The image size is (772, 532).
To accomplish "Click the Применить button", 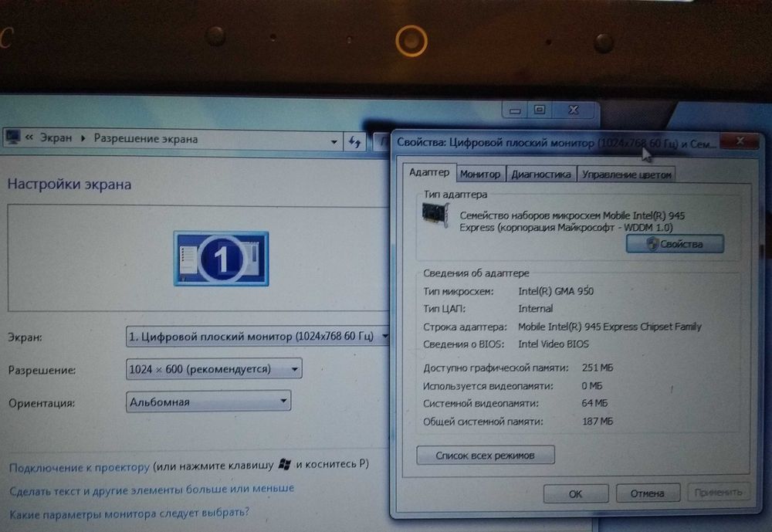I will coord(718,492).
